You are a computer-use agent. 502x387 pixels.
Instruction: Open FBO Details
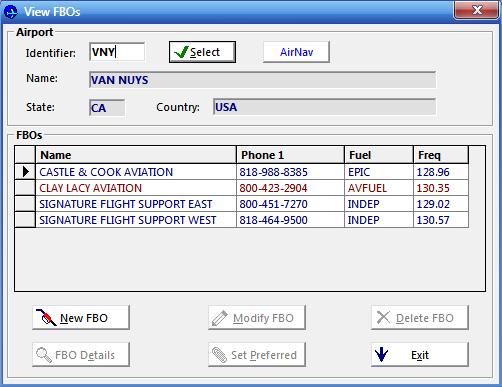(81, 355)
